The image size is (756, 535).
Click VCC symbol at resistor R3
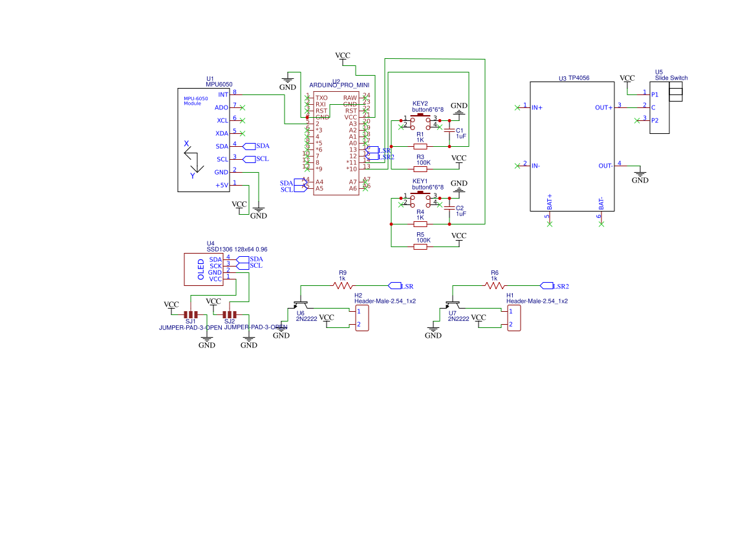tap(459, 160)
